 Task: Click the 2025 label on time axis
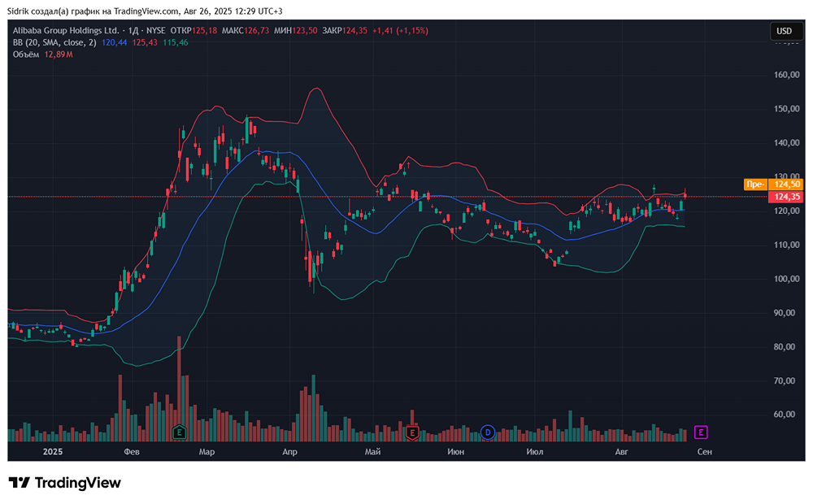[x=52, y=452]
